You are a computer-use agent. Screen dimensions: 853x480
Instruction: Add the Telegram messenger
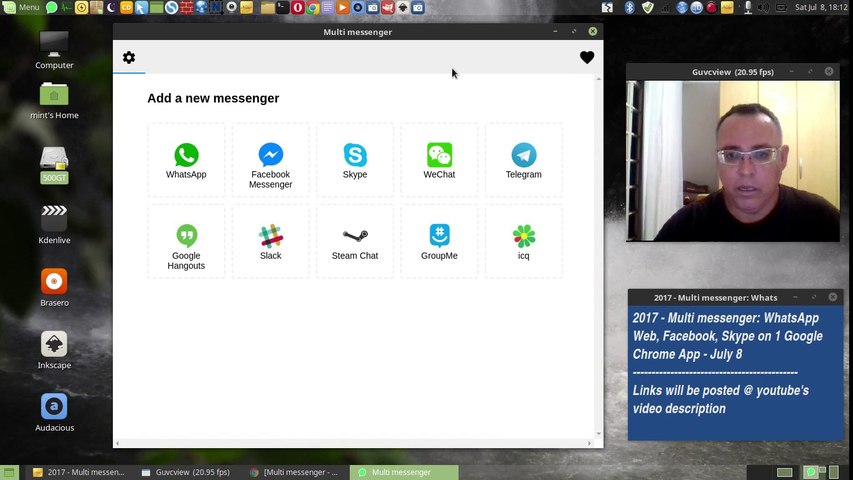click(523, 160)
